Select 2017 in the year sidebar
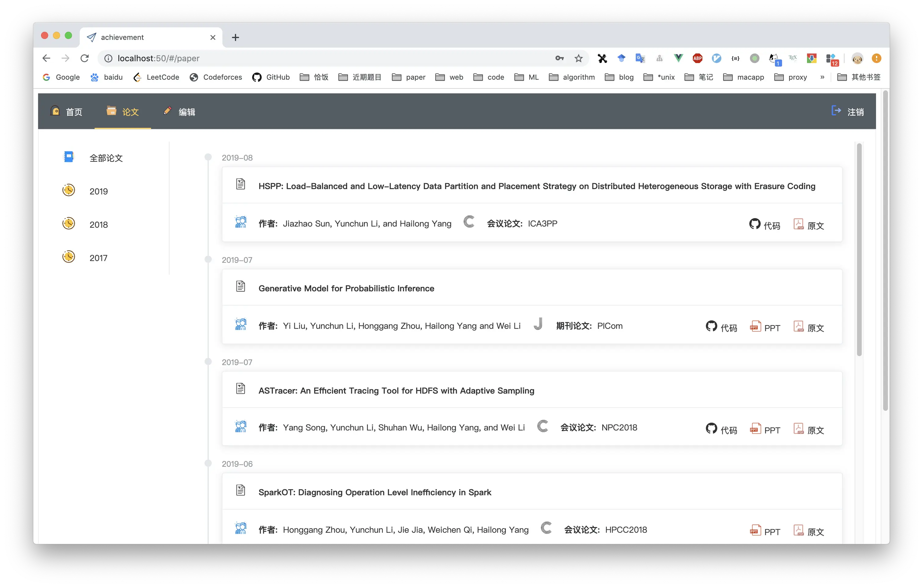 [99, 258]
